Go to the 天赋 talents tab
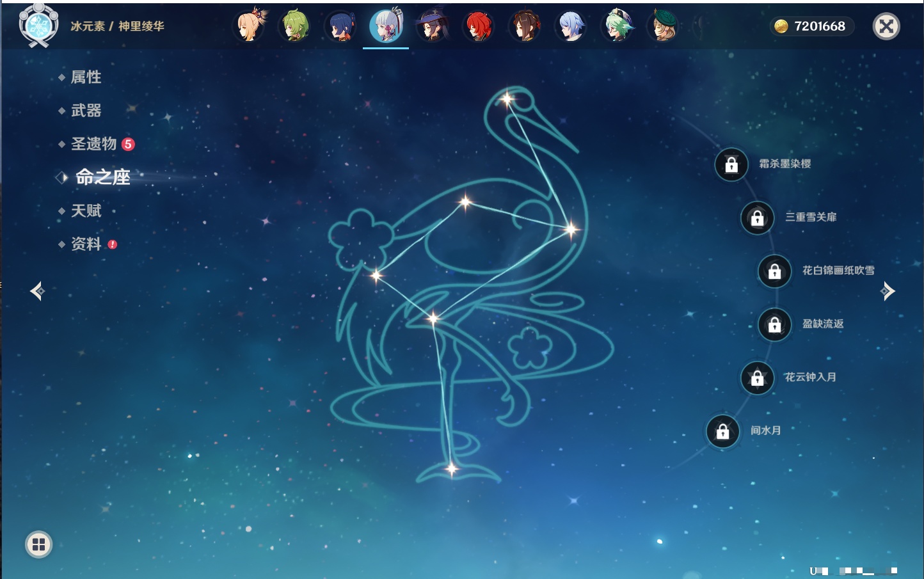 tap(86, 210)
